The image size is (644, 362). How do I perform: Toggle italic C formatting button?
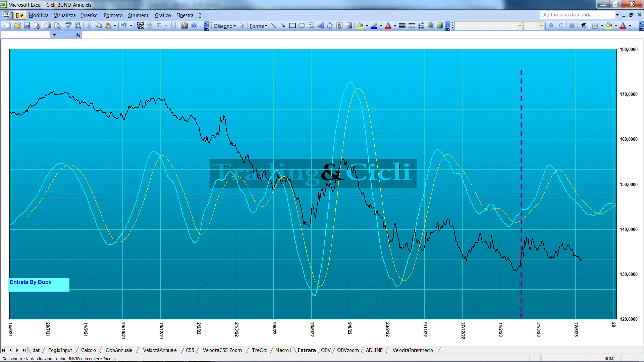coord(560,25)
